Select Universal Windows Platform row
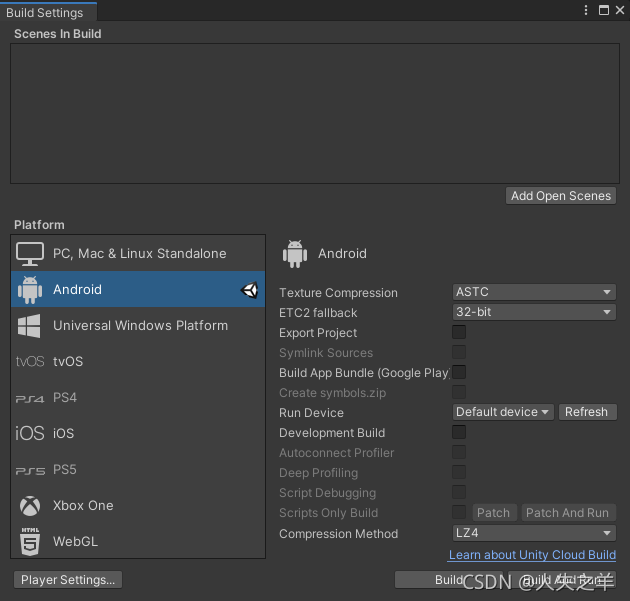The image size is (630, 601). [x=138, y=325]
